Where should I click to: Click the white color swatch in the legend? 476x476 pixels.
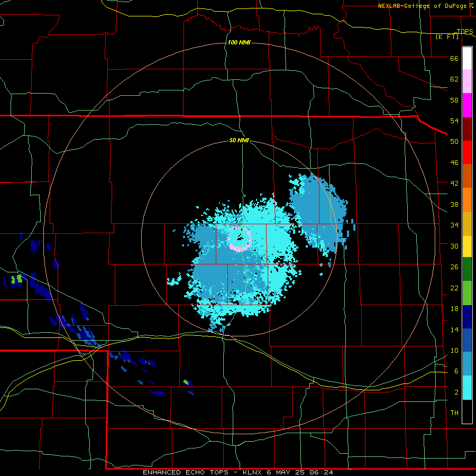(x=467, y=58)
